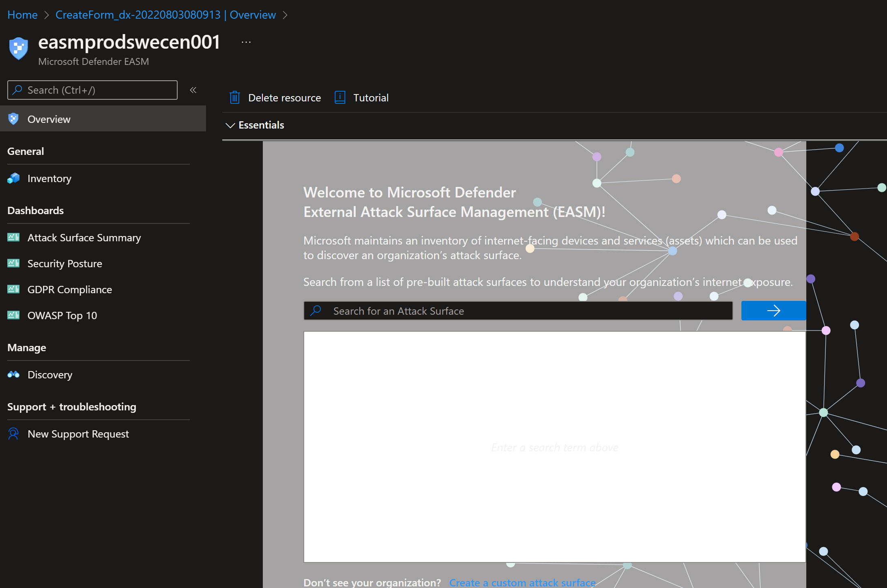887x588 pixels.
Task: Go to Home breadcrumb
Action: [22, 15]
